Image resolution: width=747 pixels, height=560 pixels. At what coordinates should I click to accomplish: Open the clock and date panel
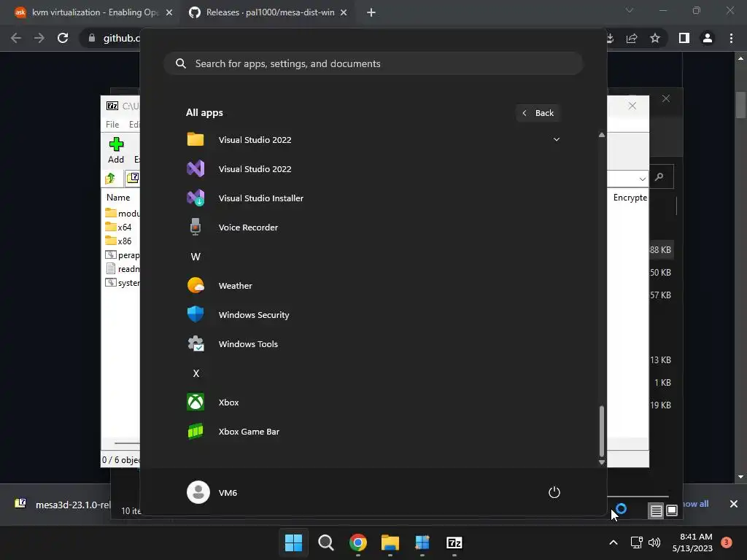point(692,542)
